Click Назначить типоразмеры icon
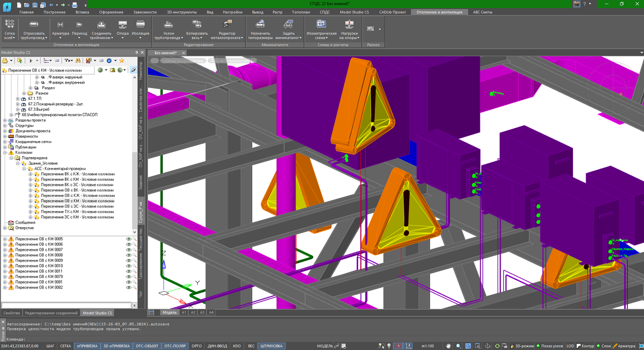 tap(260, 29)
